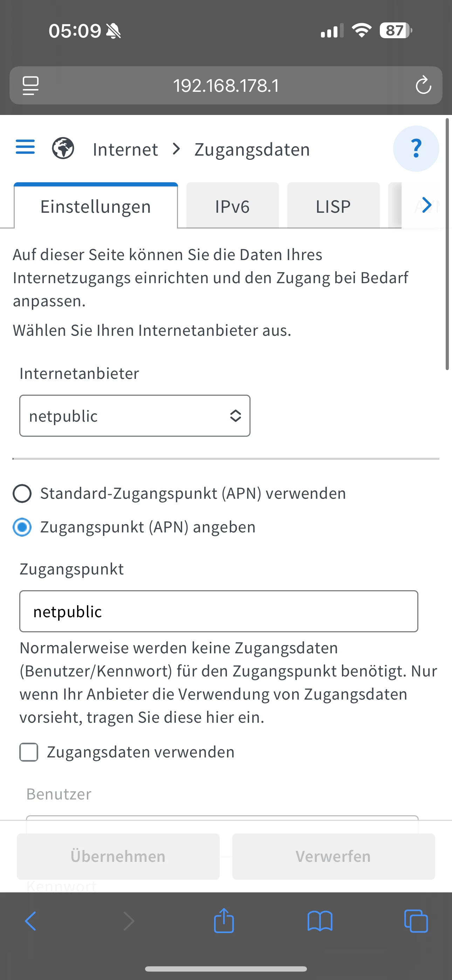
Task: Open the help question mark button
Action: pos(416,148)
